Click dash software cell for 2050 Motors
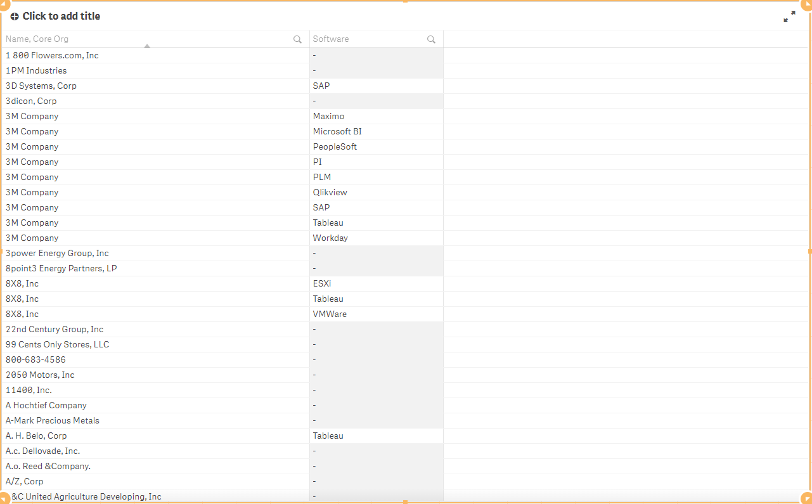812x504 pixels. [x=377, y=375]
